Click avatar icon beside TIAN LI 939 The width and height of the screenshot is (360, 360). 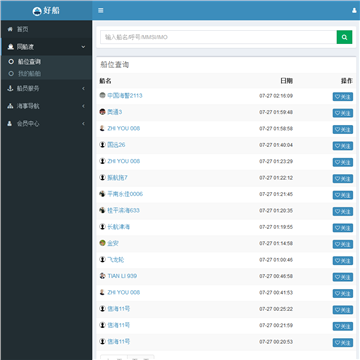[x=103, y=276]
